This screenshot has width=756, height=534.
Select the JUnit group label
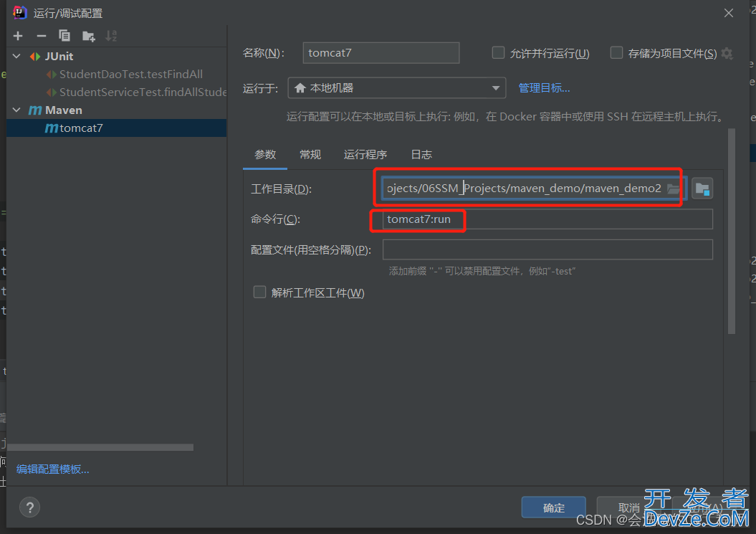(x=59, y=57)
